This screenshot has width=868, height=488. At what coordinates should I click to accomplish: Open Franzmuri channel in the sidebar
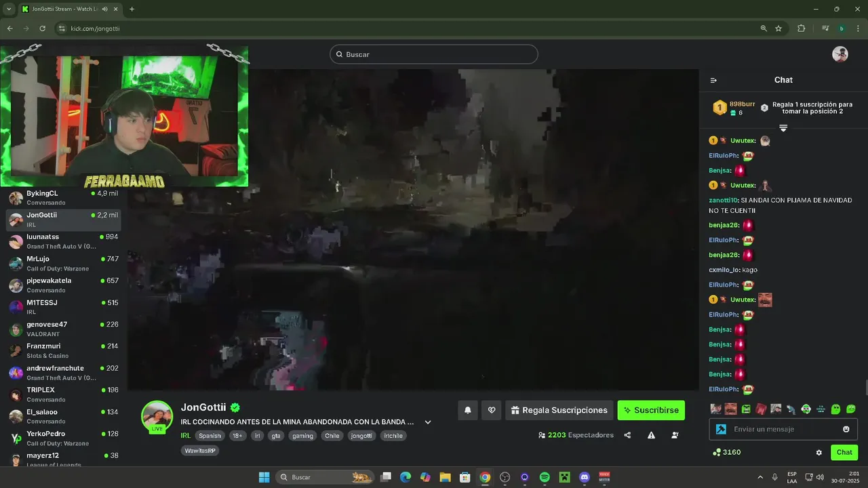point(64,350)
